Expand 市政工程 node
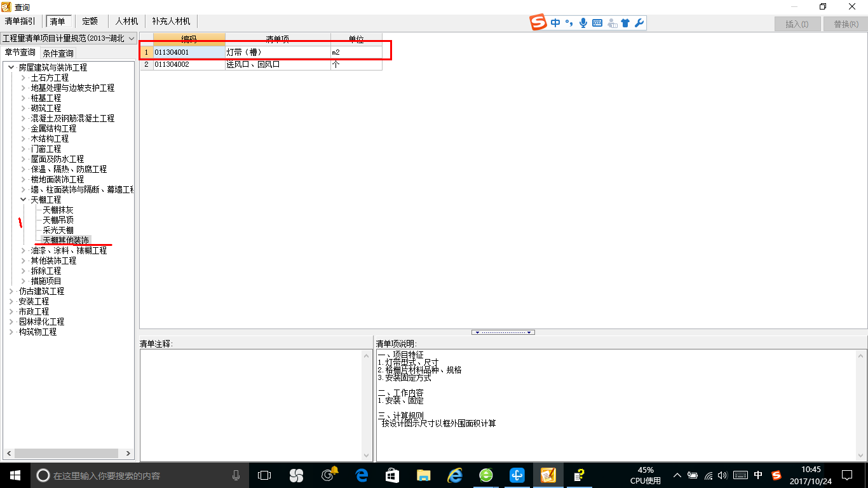The image size is (868, 488). click(x=11, y=311)
